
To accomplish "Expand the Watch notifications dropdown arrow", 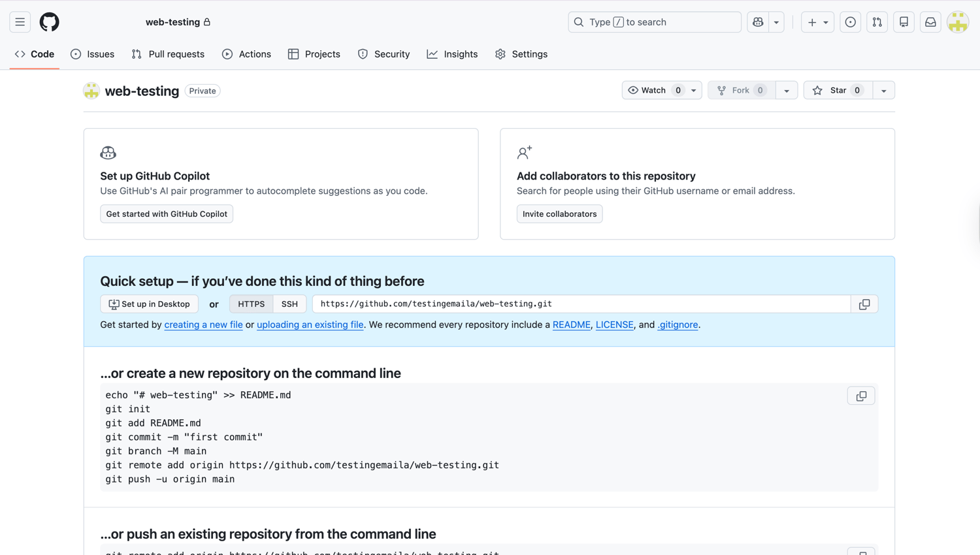I will pyautogui.click(x=694, y=90).
